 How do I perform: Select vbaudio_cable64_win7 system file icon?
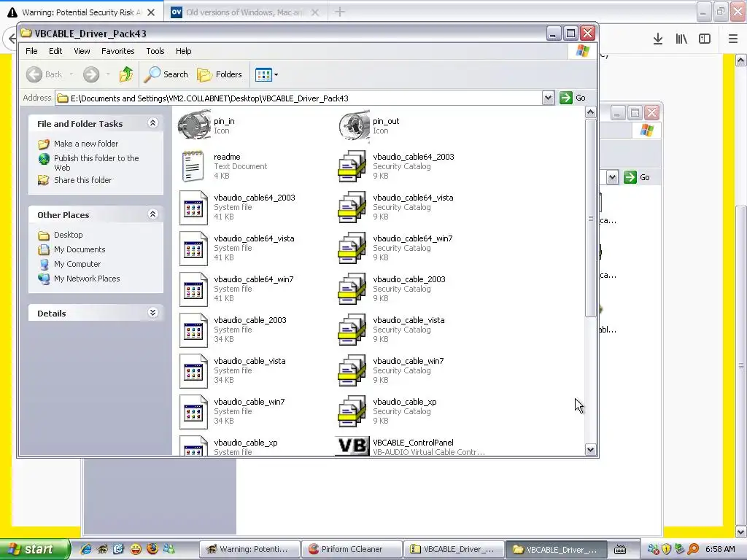(x=193, y=289)
